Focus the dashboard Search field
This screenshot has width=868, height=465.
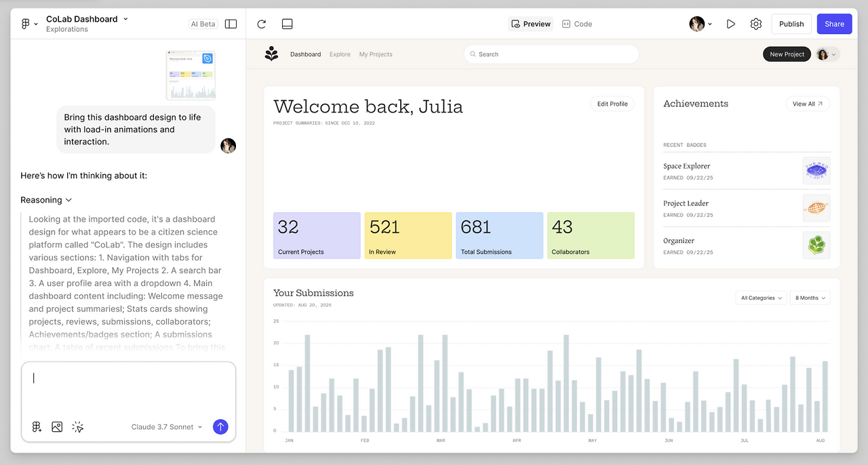click(551, 54)
